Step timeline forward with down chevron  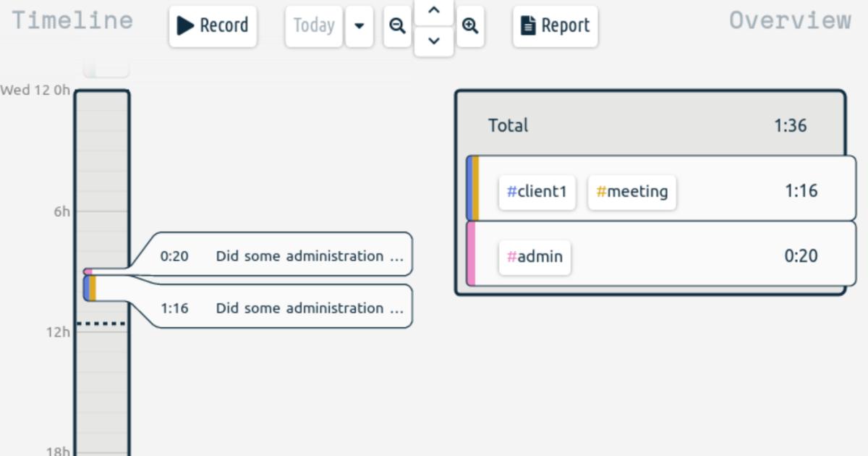(x=434, y=41)
